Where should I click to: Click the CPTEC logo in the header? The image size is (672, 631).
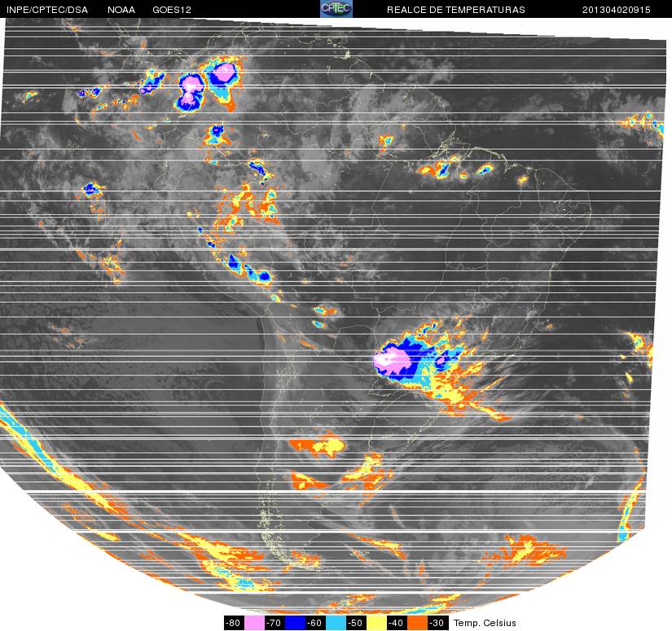(336, 9)
